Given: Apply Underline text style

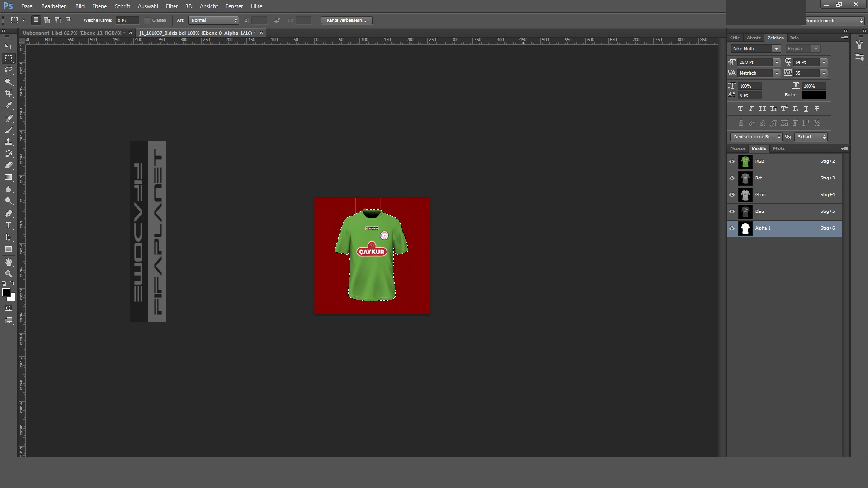Looking at the screenshot, I should pyautogui.click(x=806, y=109).
